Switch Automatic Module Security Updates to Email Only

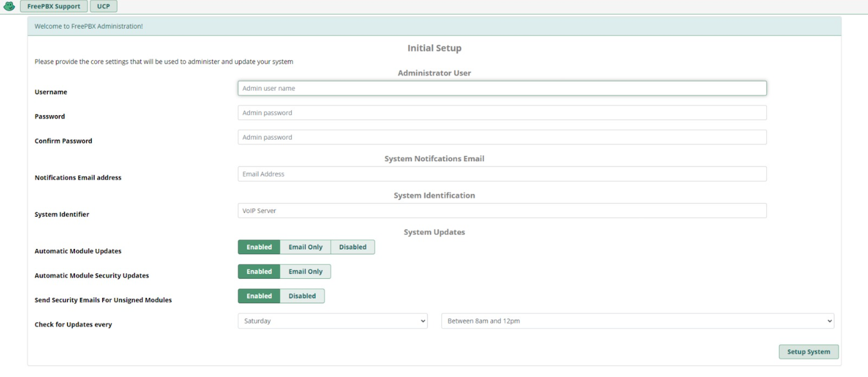pyautogui.click(x=305, y=271)
